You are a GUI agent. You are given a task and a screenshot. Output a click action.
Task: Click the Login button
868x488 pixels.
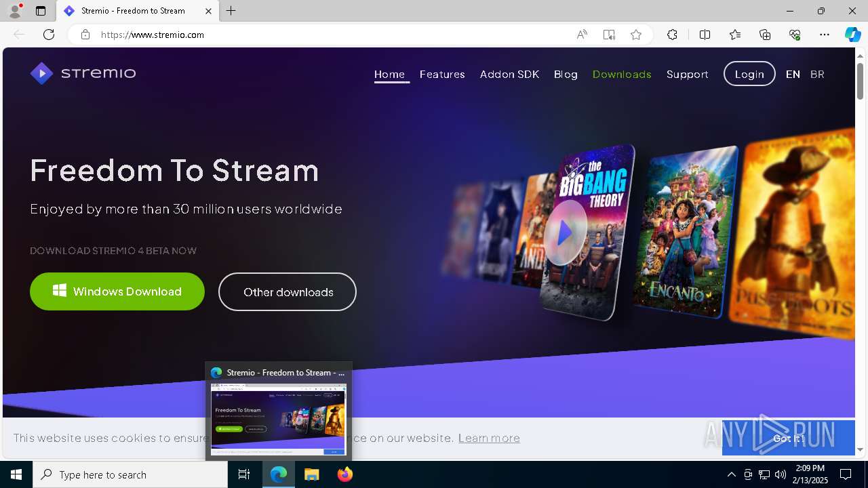coord(749,74)
